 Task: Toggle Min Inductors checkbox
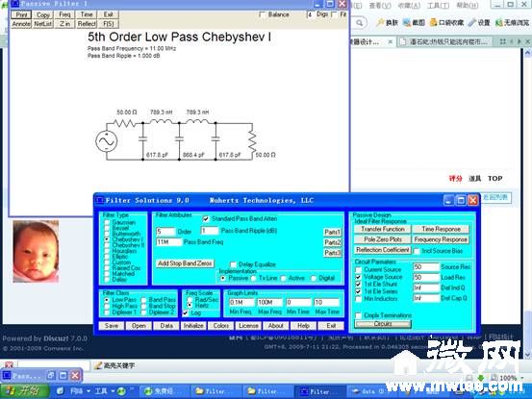(x=358, y=299)
